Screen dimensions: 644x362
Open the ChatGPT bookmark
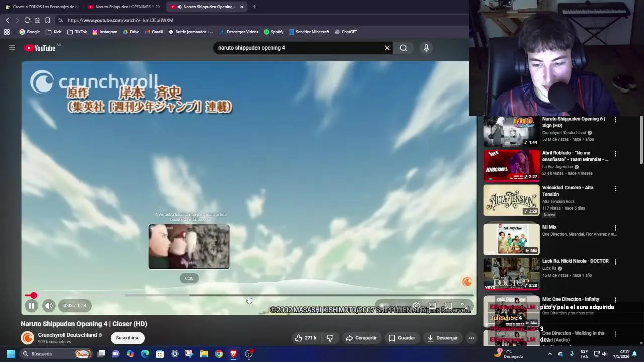click(346, 32)
